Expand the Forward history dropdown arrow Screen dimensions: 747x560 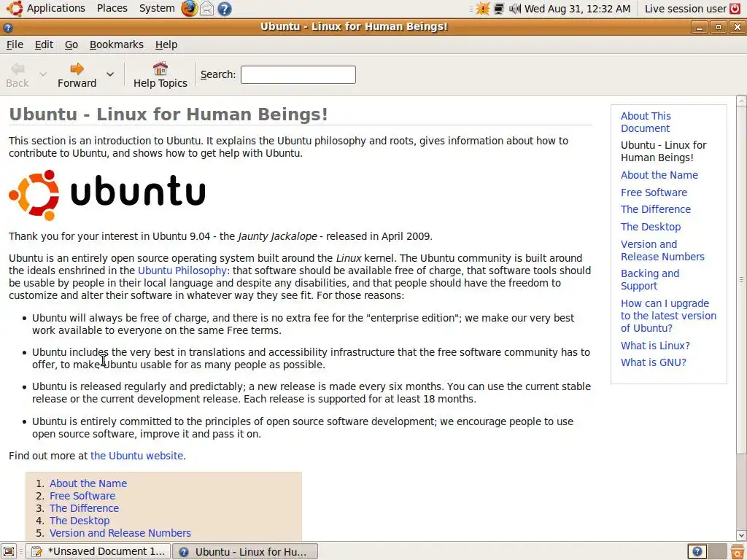point(110,74)
